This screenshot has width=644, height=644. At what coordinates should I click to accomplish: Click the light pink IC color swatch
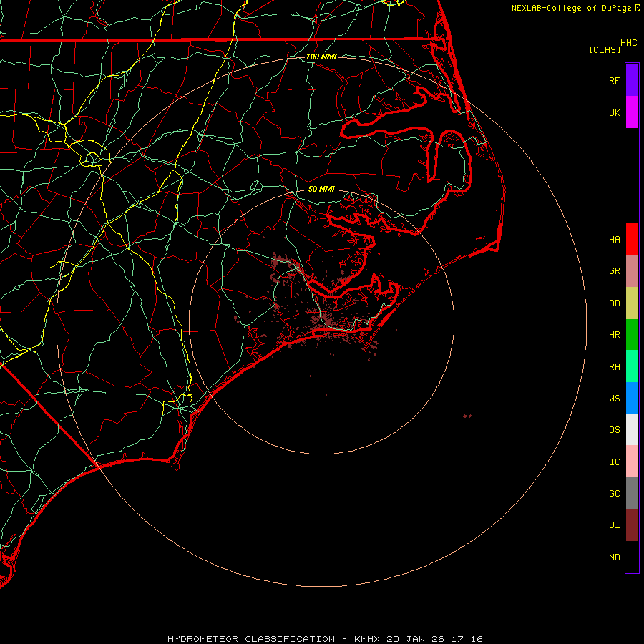tap(632, 462)
